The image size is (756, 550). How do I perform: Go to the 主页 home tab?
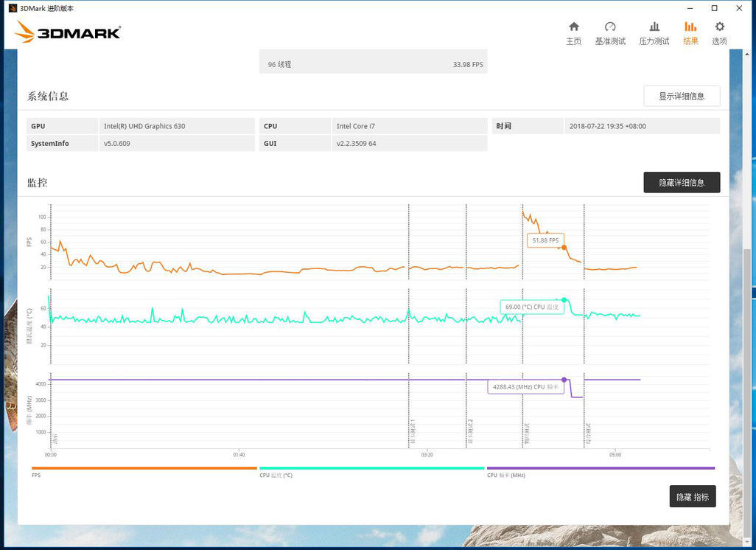coord(574,33)
